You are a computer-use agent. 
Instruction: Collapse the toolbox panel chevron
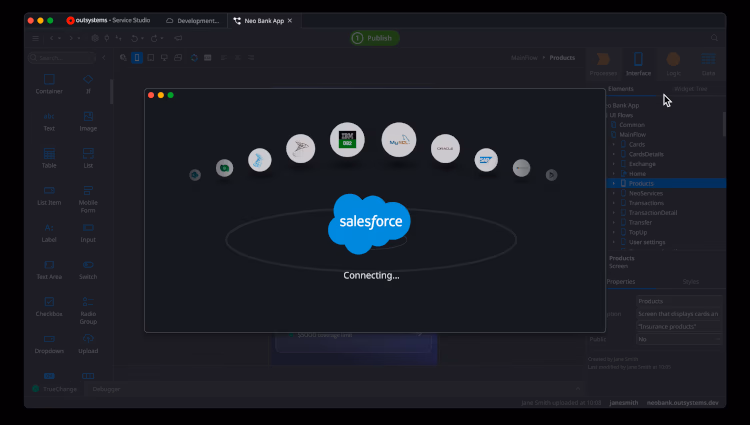pyautogui.click(x=104, y=58)
